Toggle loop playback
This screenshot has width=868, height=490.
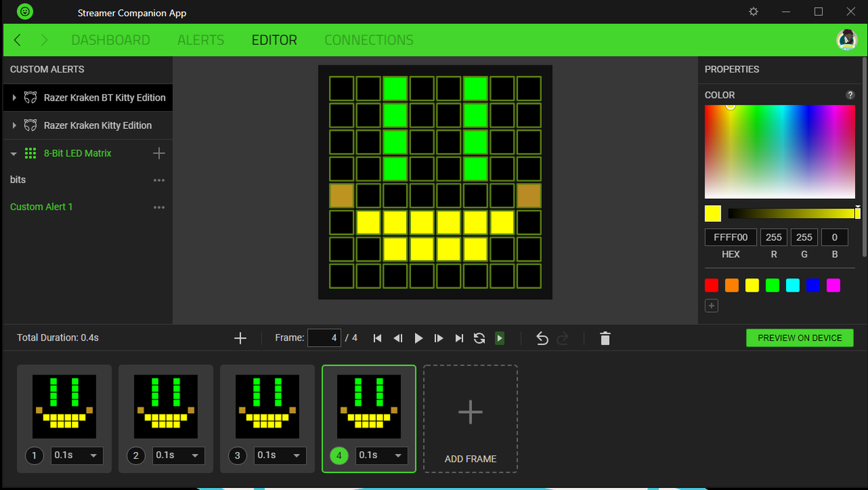coord(479,338)
